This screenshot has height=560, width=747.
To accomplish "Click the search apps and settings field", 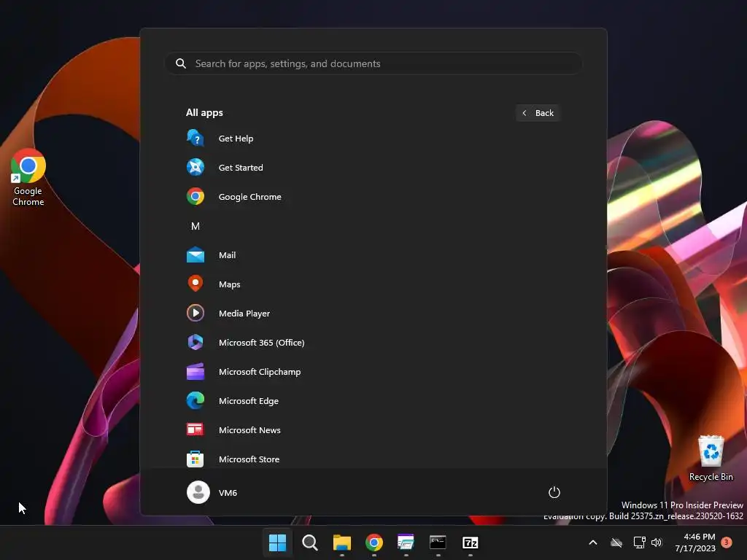I will [x=373, y=63].
